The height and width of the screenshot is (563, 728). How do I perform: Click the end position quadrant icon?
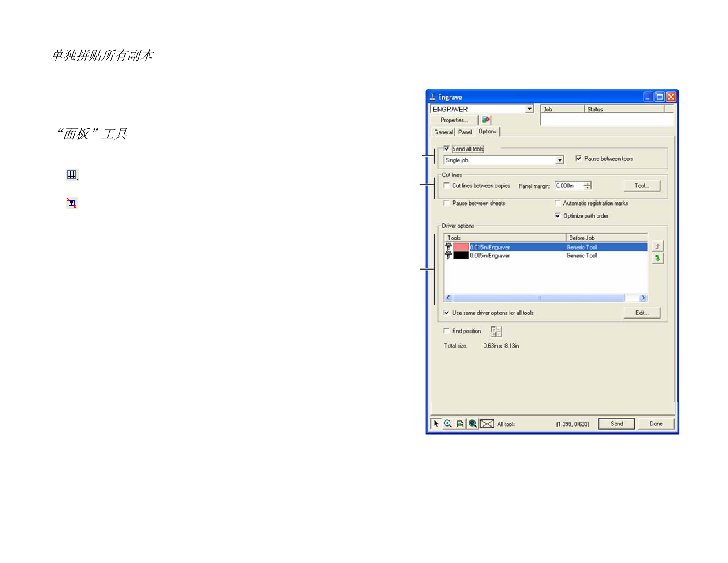(x=496, y=331)
